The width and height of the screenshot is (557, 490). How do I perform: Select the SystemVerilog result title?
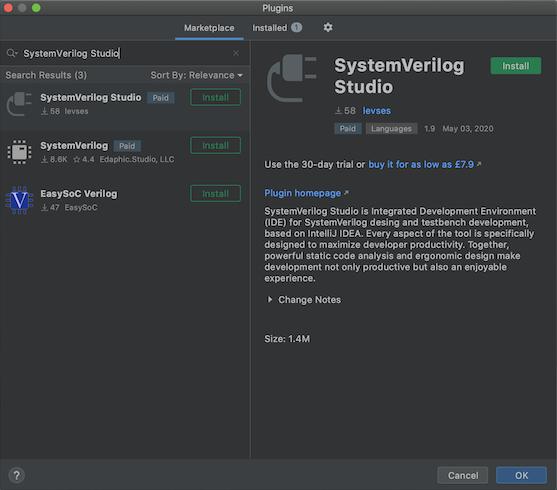[x=74, y=145]
